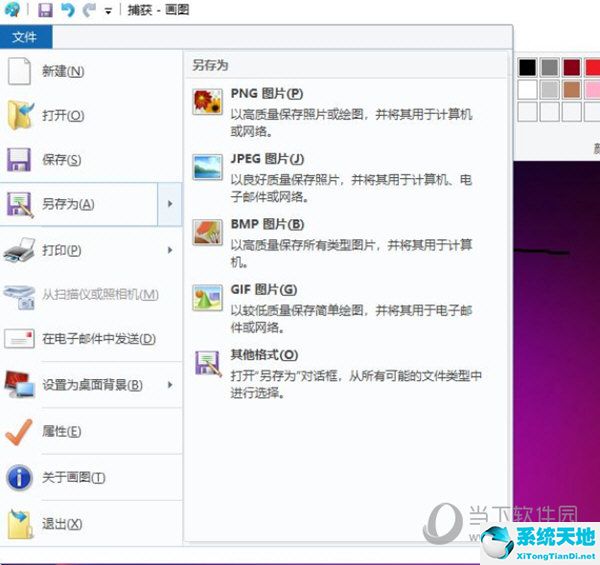The image size is (600, 565).
Task: Click the Redo arrow in quick access toolbar
Action: [89, 10]
